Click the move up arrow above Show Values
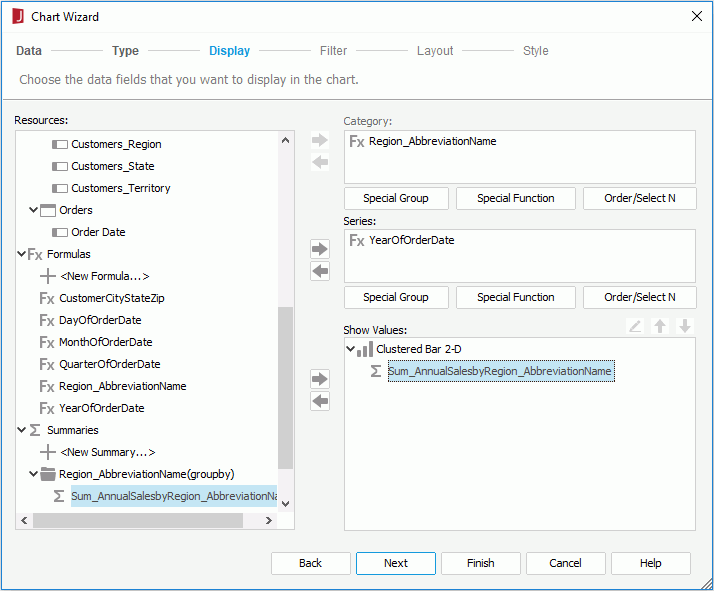The width and height of the screenshot is (714, 591). [x=660, y=326]
